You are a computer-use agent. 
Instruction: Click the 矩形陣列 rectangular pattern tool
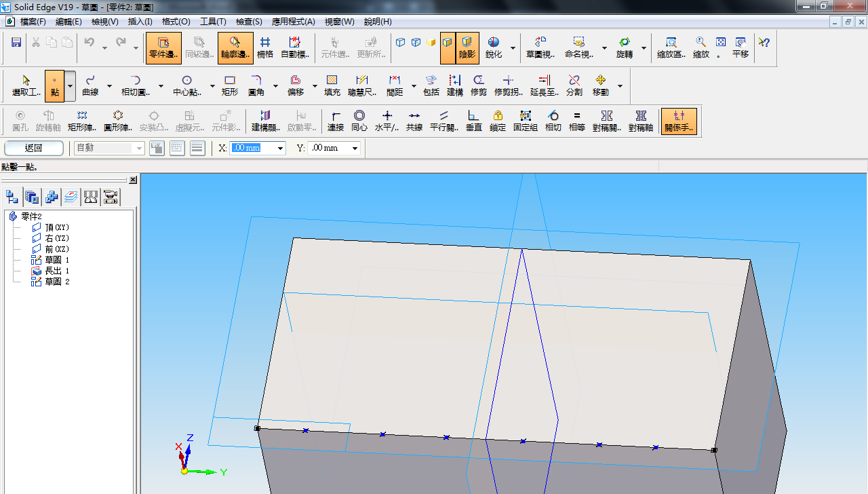point(82,121)
